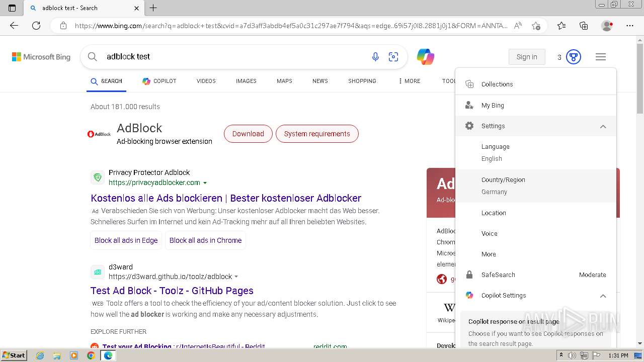Open Microsoft Rewards medal icon
The height and width of the screenshot is (362, 644).
(x=574, y=57)
